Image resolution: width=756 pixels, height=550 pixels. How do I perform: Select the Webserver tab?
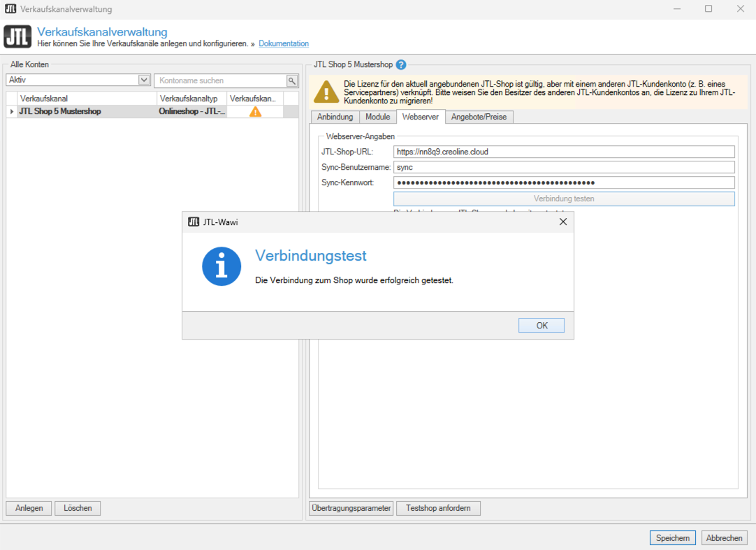click(421, 117)
